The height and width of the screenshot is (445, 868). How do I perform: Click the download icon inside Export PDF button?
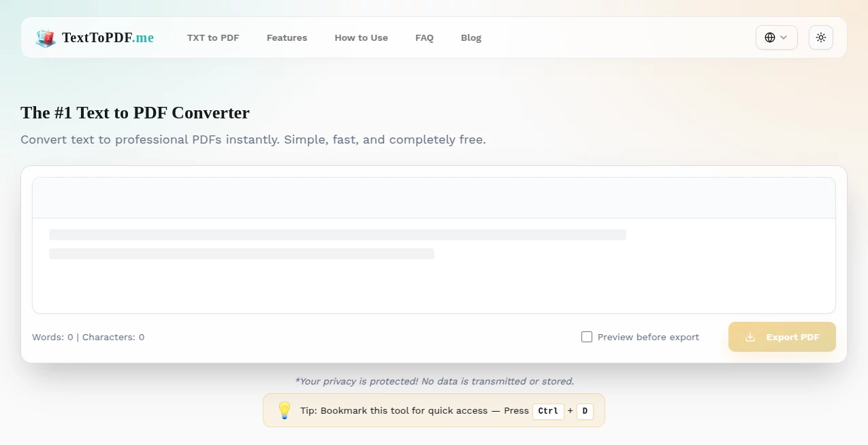pos(750,337)
